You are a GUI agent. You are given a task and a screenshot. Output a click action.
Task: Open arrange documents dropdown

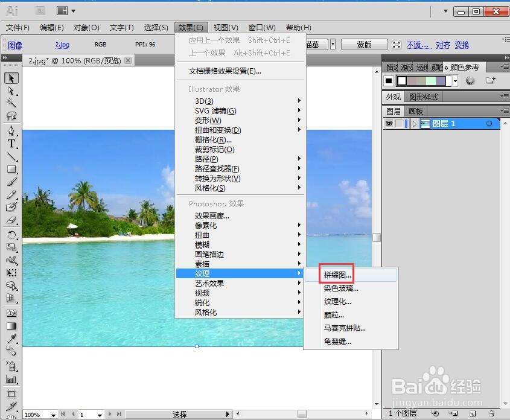pyautogui.click(x=66, y=11)
